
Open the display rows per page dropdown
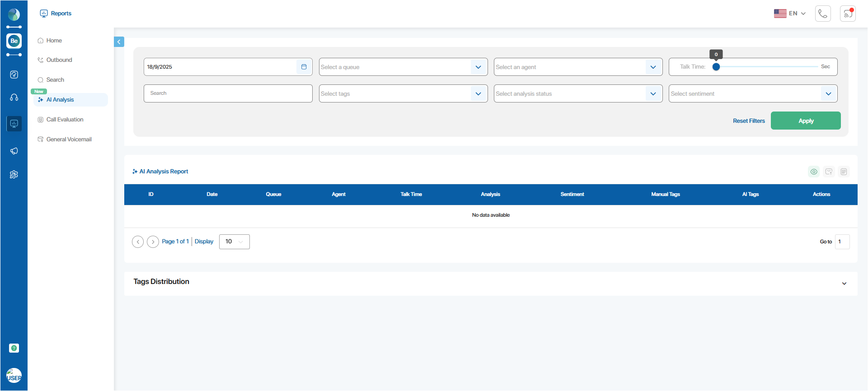[x=234, y=242]
